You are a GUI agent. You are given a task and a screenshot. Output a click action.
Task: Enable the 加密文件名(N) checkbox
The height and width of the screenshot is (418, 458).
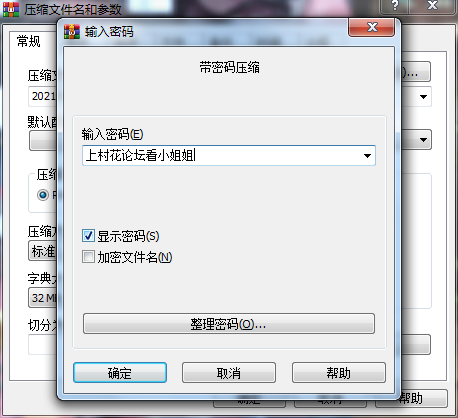88,257
